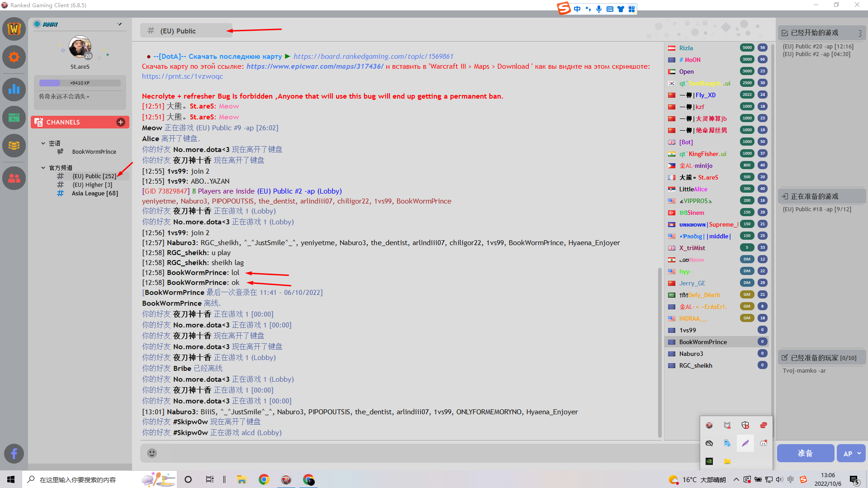This screenshot has width=868, height=488.
Task: Open the friends list people icon
Action: (14, 178)
